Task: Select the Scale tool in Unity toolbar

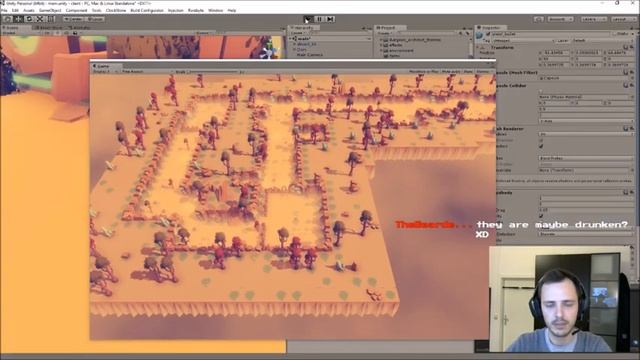Action: [40, 19]
